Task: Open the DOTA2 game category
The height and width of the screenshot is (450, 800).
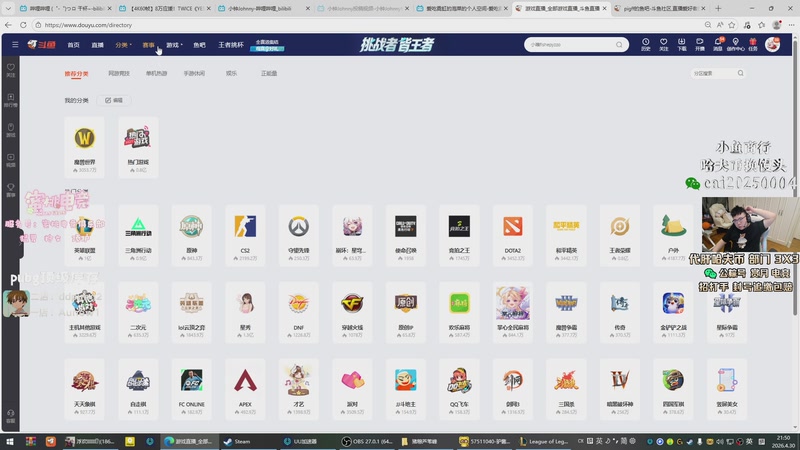Action: (513, 235)
